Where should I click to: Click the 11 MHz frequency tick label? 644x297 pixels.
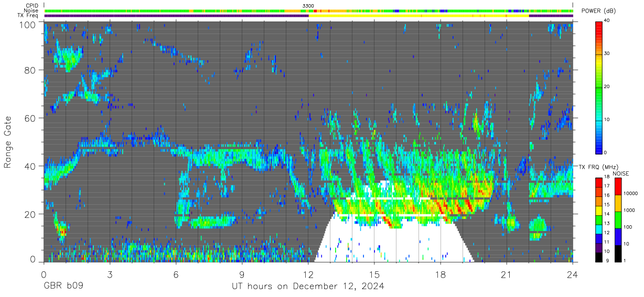coord(607,243)
